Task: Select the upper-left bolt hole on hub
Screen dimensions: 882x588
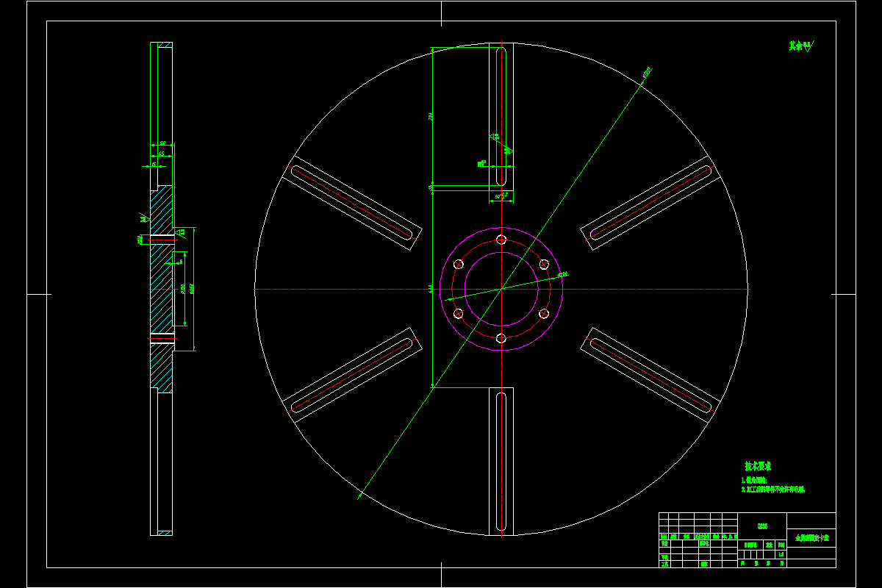Action: (x=459, y=264)
